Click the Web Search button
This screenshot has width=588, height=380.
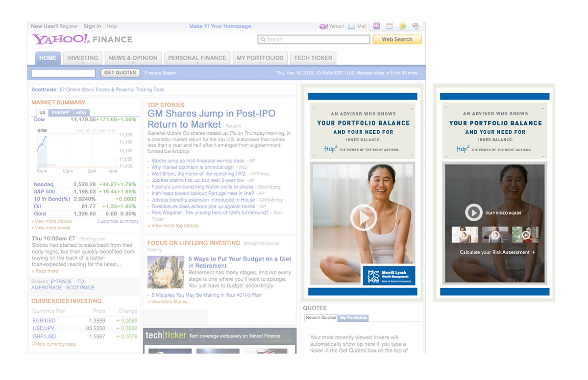(397, 40)
